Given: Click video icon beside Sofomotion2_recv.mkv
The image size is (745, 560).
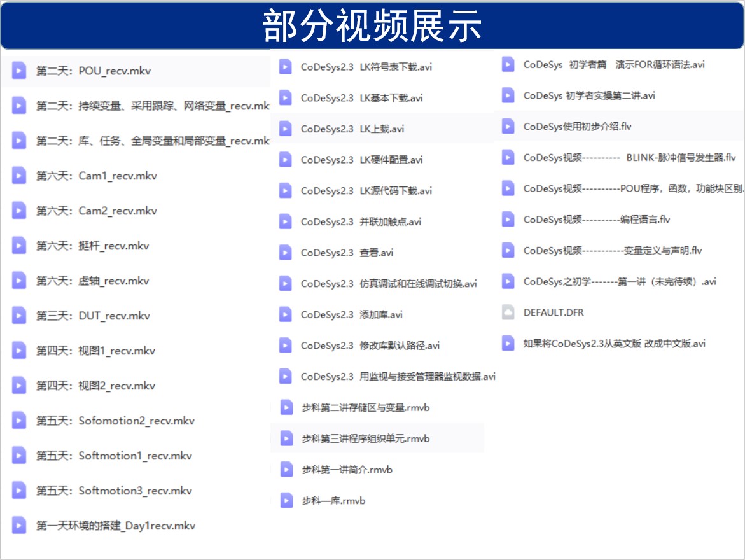Looking at the screenshot, I should (18, 420).
